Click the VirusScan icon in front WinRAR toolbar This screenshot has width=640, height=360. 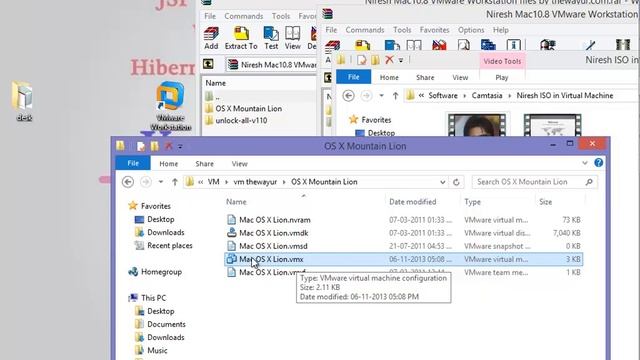coord(547,45)
